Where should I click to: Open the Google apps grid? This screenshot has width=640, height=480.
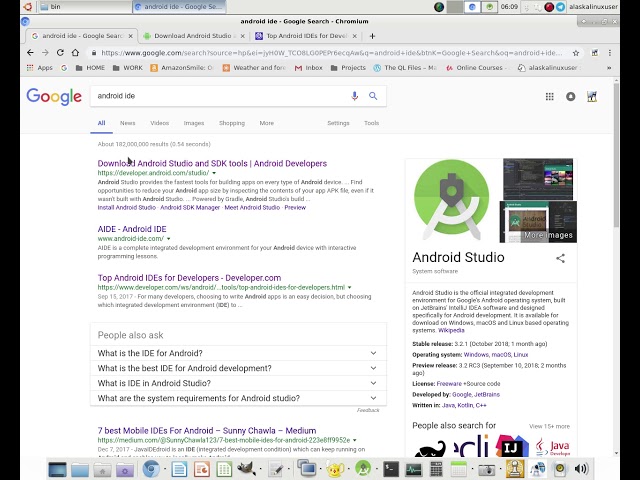[x=550, y=96]
